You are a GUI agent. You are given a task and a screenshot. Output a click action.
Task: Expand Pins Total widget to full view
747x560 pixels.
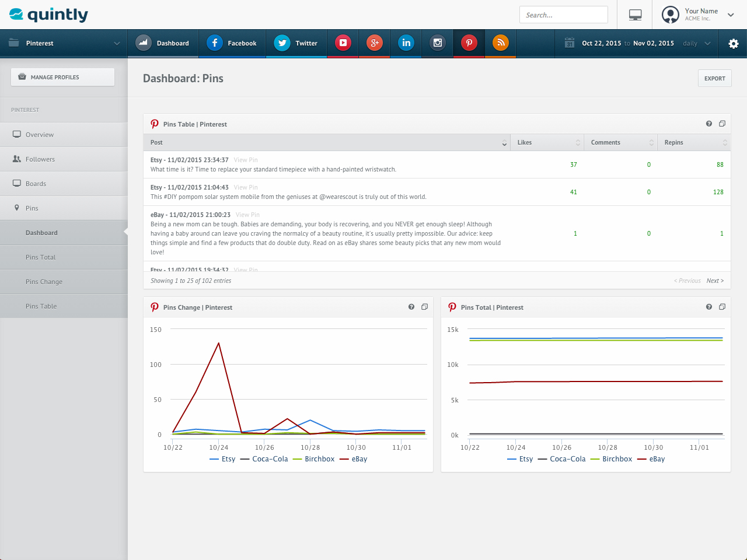[722, 307]
